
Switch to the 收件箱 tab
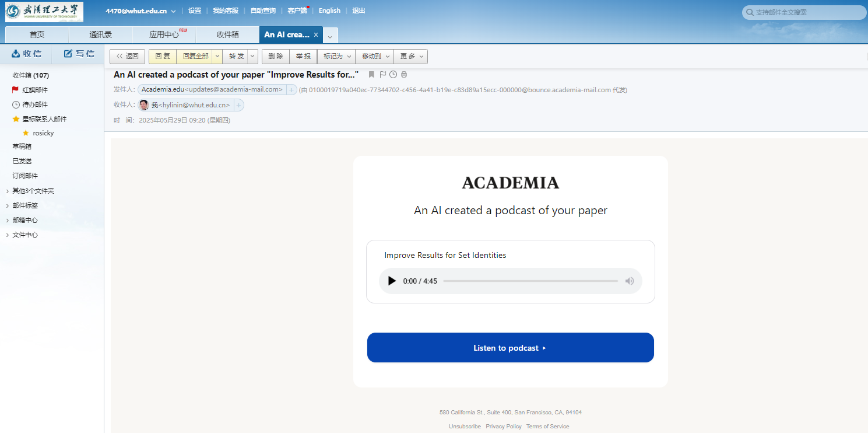tap(227, 35)
